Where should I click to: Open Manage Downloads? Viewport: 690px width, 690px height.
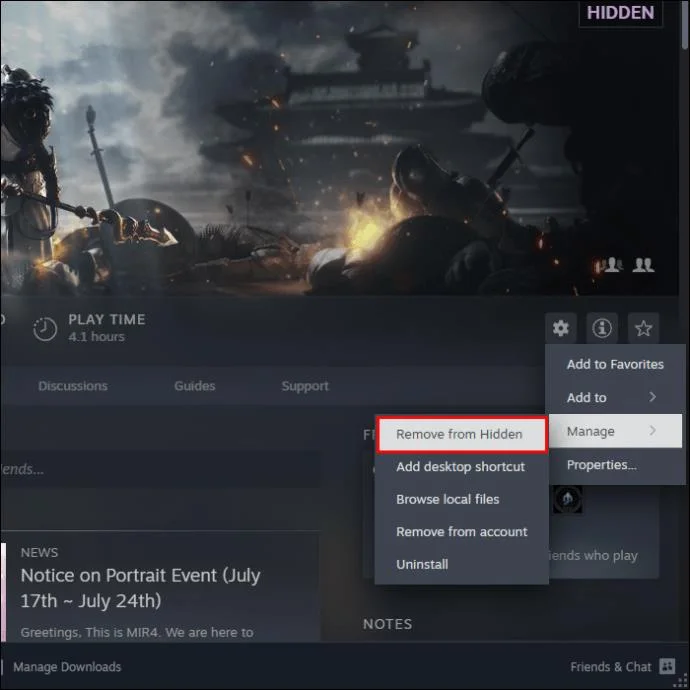[67, 667]
